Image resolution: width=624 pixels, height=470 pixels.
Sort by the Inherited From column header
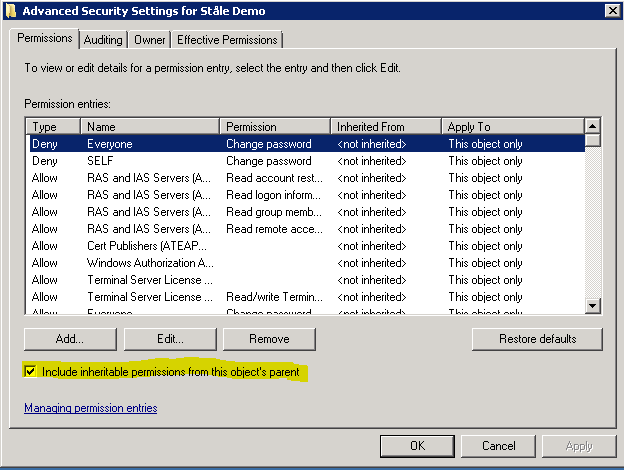click(x=385, y=127)
